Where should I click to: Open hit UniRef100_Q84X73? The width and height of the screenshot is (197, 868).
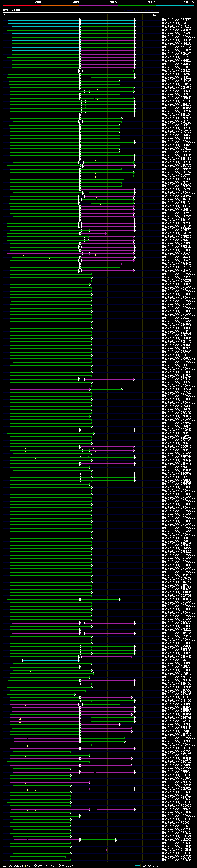(177, 23)
